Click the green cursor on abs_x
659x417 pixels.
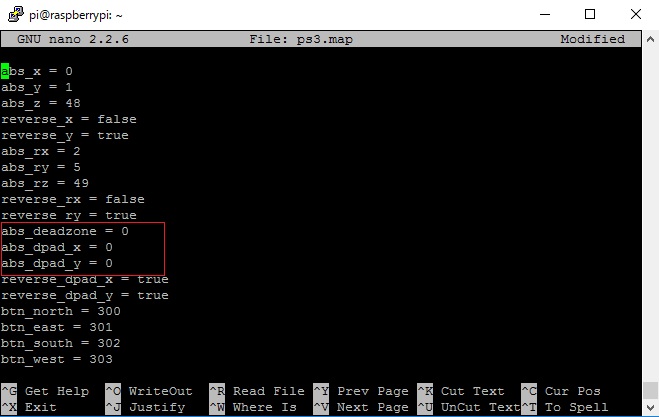tap(5, 71)
